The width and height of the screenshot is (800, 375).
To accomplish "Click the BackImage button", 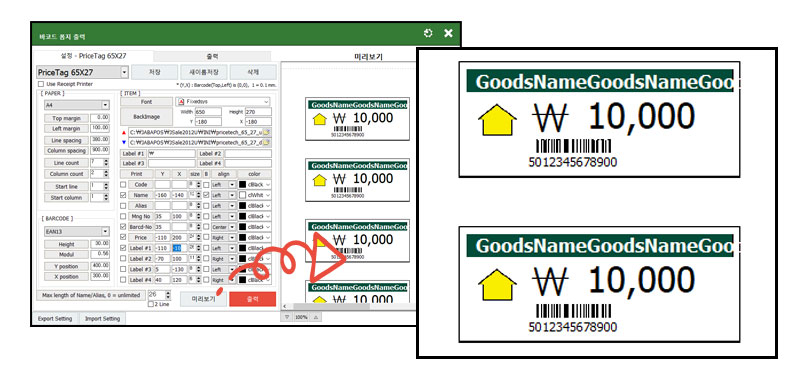I will [x=146, y=117].
